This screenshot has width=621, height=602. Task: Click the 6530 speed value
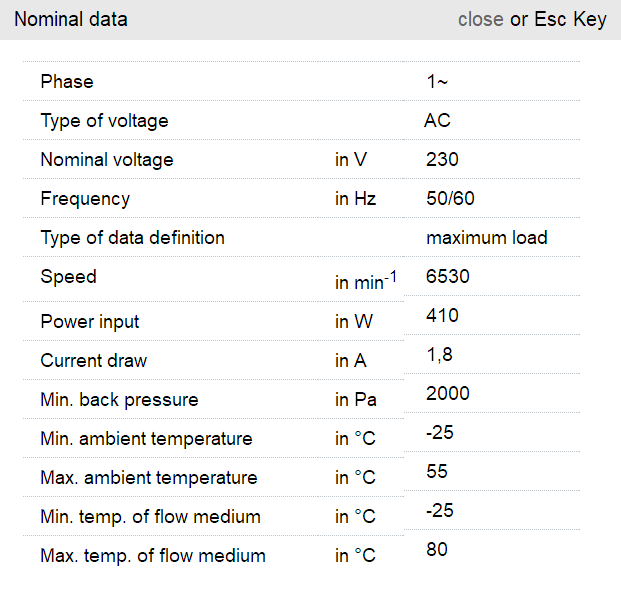point(447,277)
